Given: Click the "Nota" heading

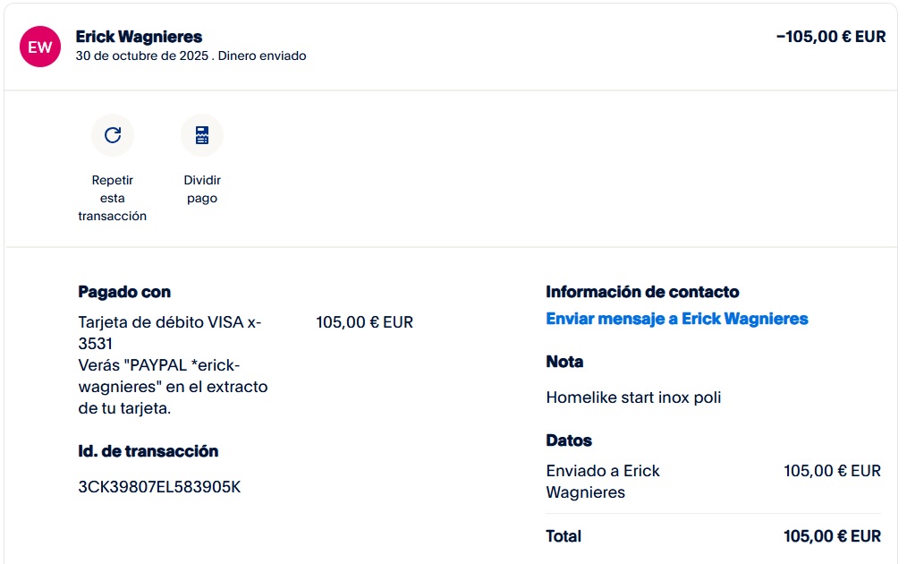Looking at the screenshot, I should (564, 362).
